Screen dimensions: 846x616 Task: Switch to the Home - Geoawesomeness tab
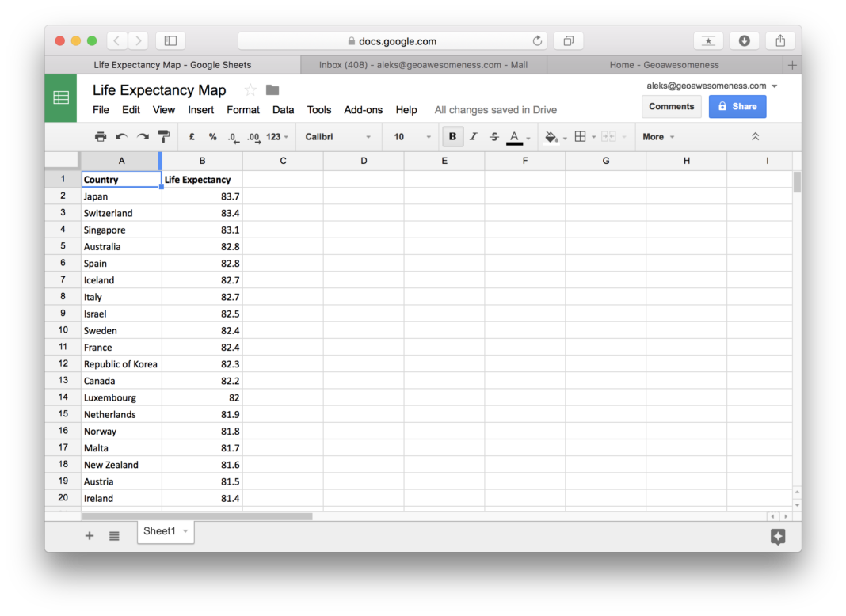pyautogui.click(x=664, y=65)
